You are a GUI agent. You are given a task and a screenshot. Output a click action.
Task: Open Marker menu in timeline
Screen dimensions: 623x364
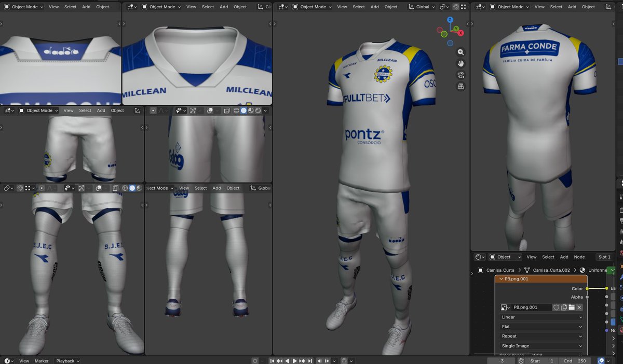(x=42, y=361)
